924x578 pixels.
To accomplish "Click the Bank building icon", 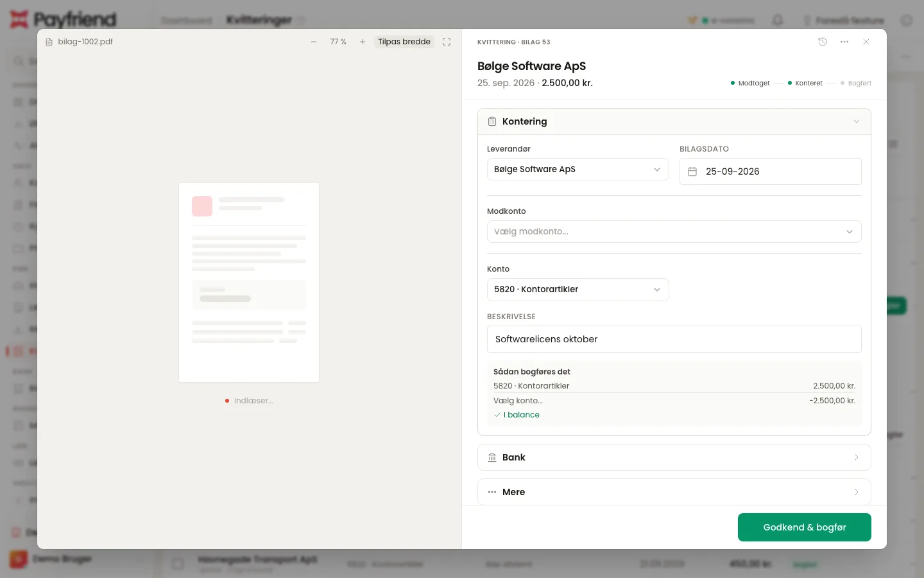I will point(492,457).
